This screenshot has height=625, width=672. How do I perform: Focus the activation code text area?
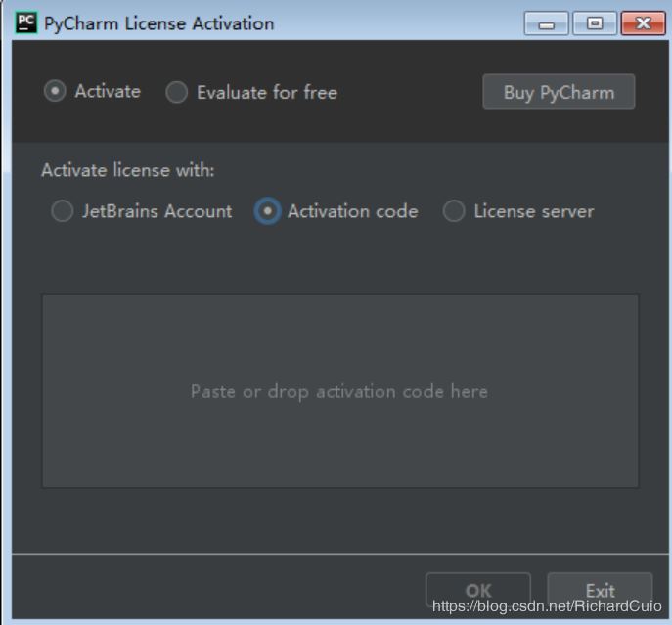click(x=339, y=391)
